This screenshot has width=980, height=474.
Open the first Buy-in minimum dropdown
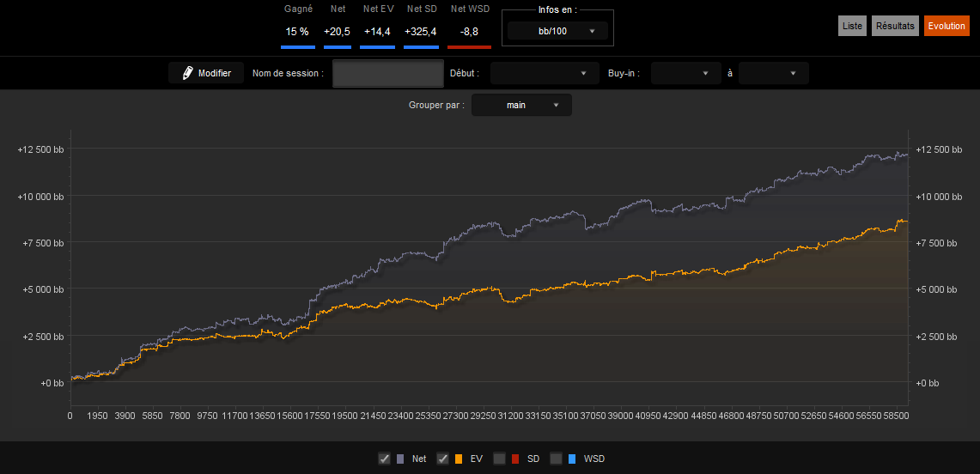tap(686, 73)
